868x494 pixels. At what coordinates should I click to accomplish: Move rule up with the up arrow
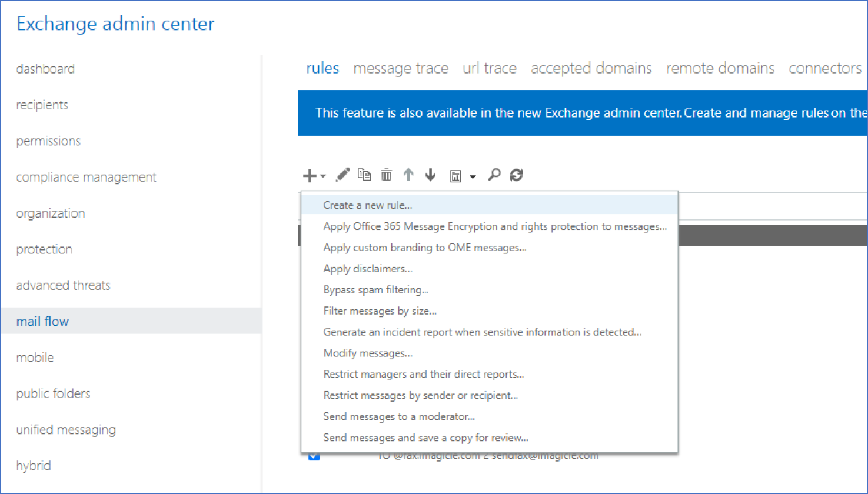[x=408, y=175]
